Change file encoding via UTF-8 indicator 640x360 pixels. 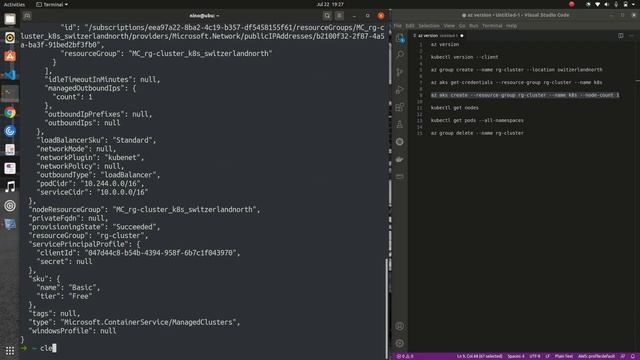[x=535, y=356]
